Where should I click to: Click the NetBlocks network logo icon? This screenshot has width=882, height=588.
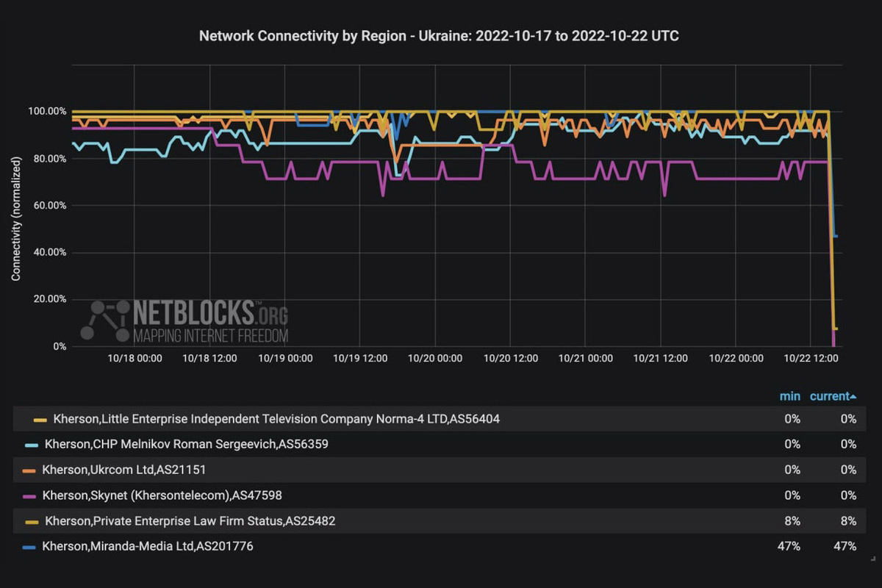coord(105,321)
